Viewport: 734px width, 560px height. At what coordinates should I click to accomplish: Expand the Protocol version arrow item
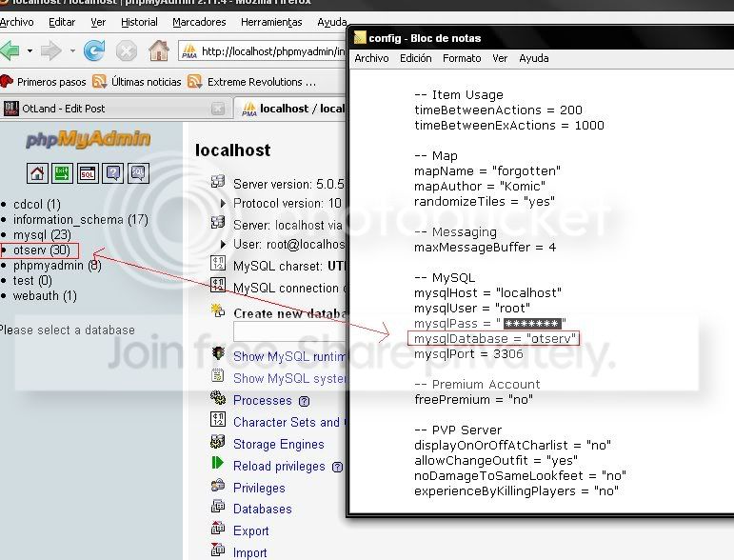click(x=224, y=203)
